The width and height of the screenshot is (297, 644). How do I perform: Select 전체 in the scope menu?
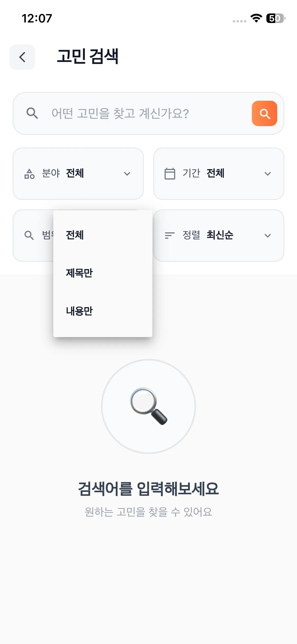(x=75, y=235)
